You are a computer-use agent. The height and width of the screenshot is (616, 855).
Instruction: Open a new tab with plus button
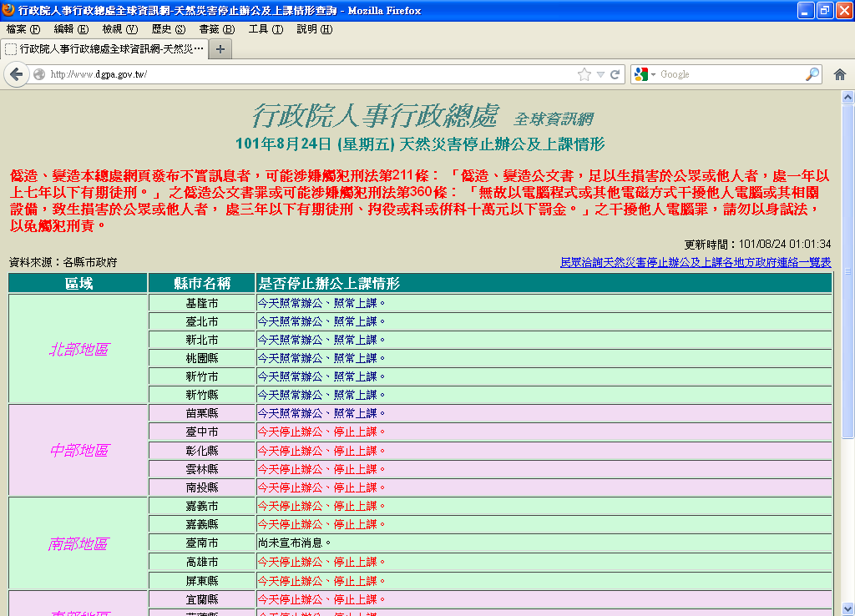tap(220, 48)
